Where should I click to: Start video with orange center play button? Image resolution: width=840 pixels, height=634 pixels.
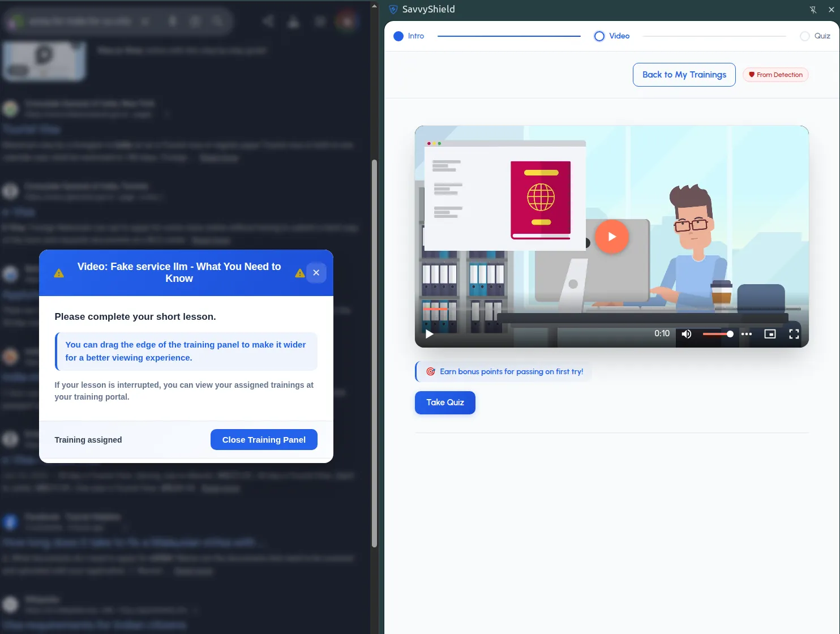coord(611,237)
